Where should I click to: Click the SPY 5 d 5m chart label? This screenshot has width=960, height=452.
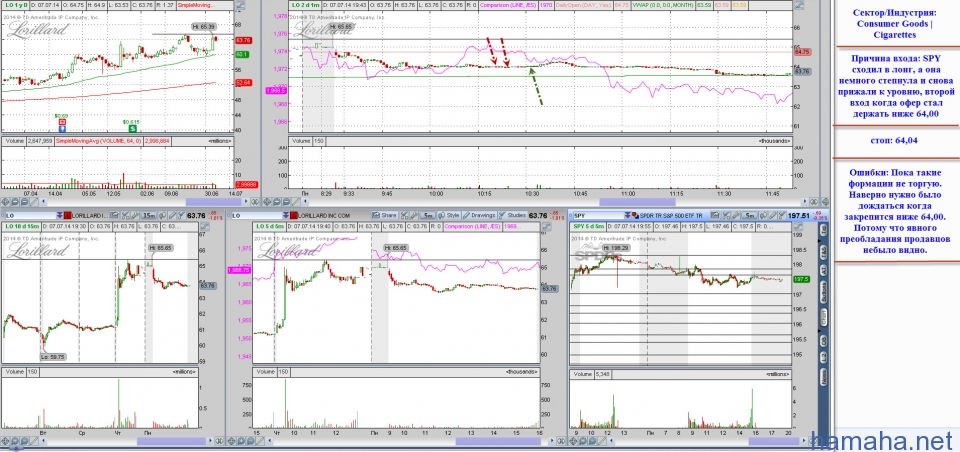coord(589,227)
